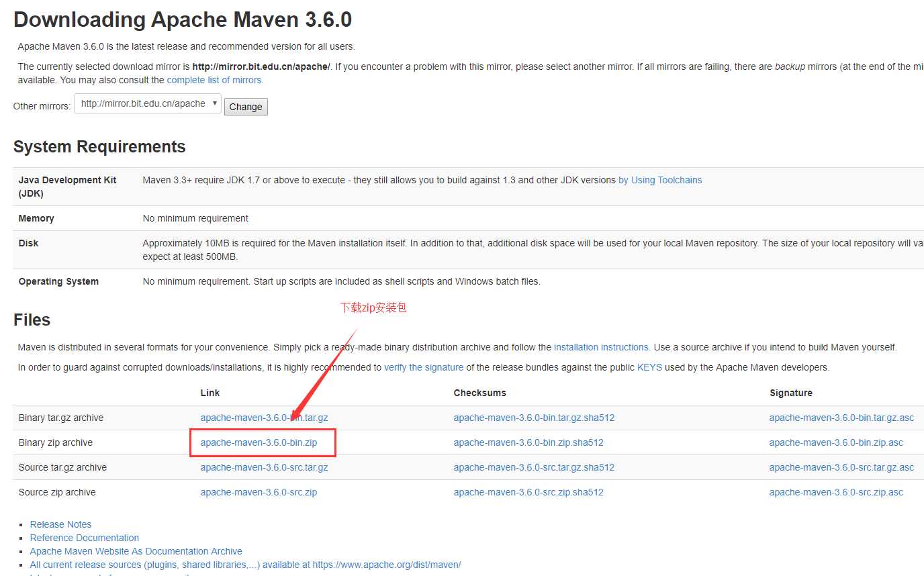Open the verify the signature link
924x576 pixels.
click(x=424, y=367)
